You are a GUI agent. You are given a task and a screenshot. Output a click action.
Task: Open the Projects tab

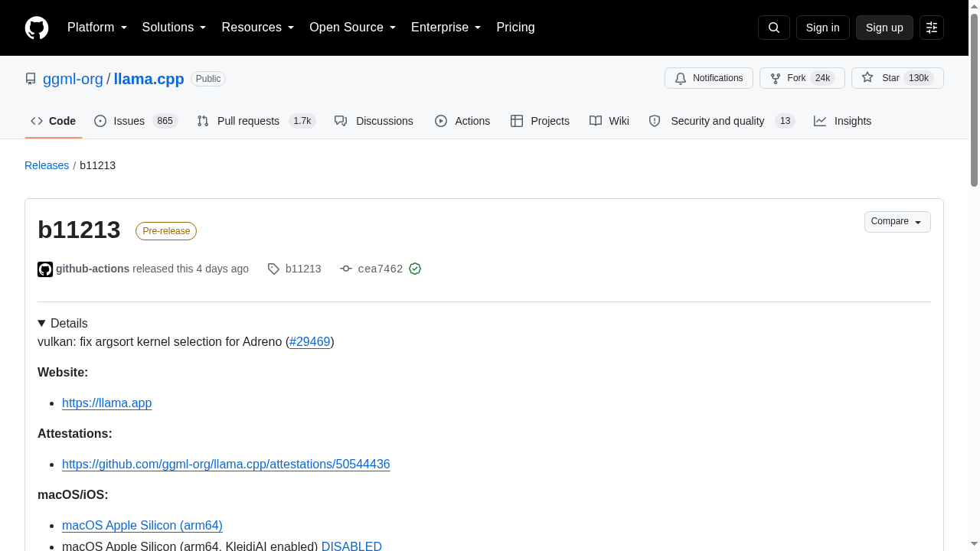(x=540, y=121)
